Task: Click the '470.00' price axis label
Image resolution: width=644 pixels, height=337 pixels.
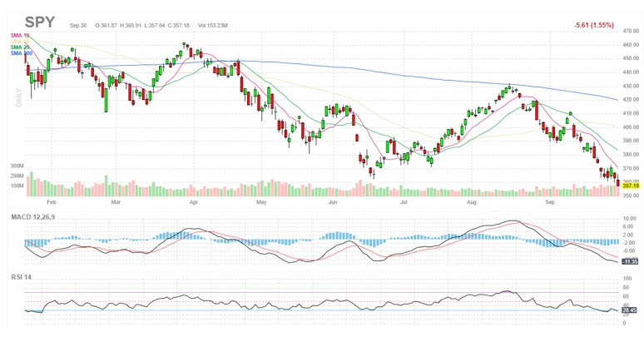Action: point(631,31)
